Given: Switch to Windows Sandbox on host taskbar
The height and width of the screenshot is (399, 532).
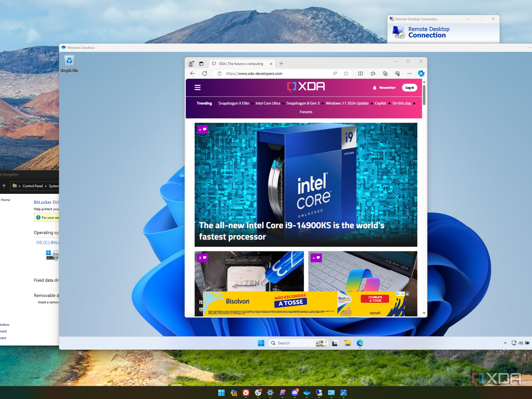Looking at the screenshot, I should click(307, 393).
